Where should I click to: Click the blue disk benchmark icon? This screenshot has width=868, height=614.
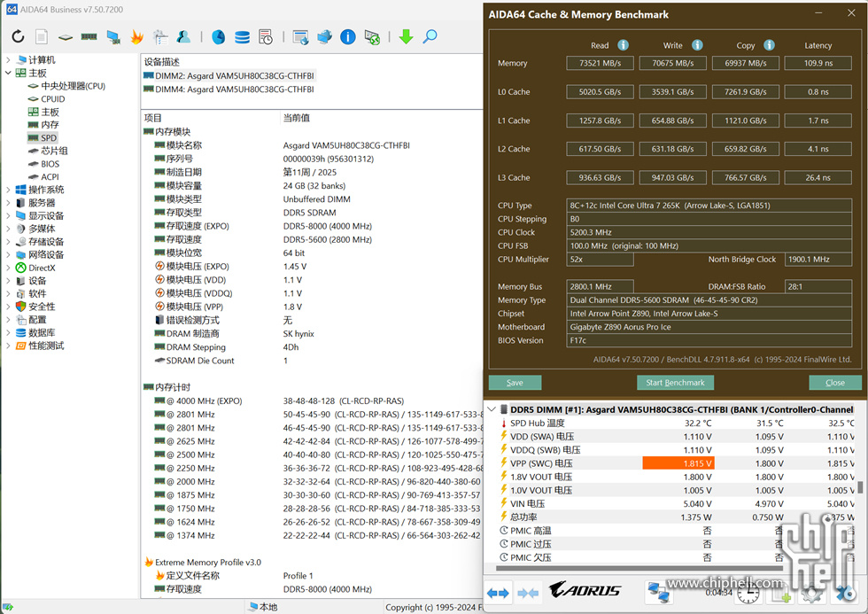pyautogui.click(x=218, y=37)
